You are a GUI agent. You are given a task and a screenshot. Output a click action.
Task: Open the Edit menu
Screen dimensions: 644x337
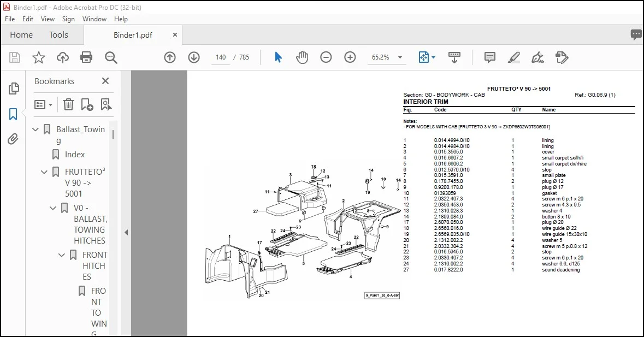tap(28, 19)
